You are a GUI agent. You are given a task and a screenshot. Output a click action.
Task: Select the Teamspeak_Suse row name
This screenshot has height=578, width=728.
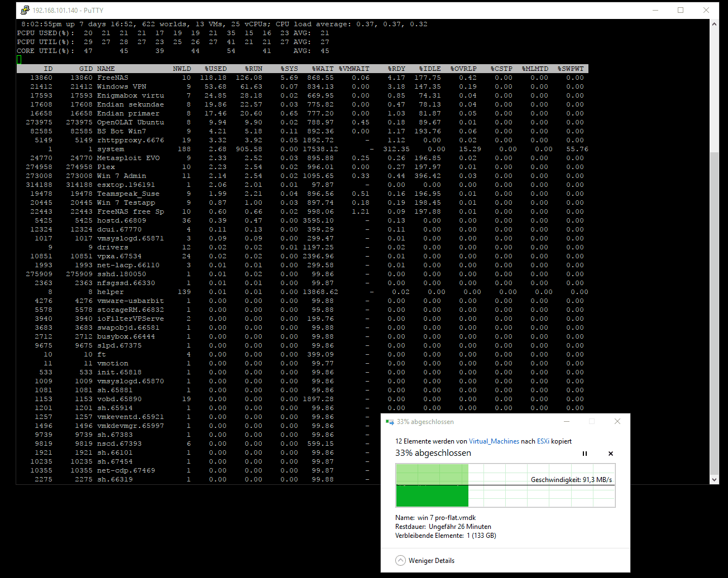(x=128, y=194)
